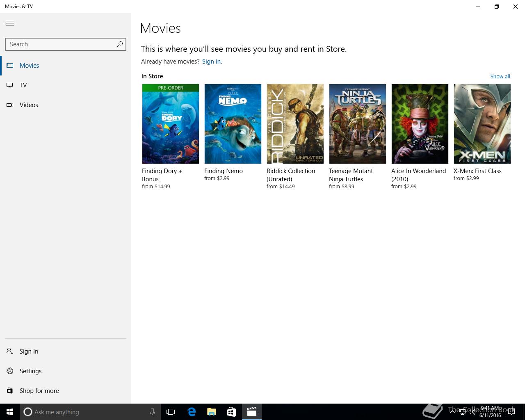525x420 pixels.
Task: Open the Movies section label
Action: [x=30, y=66]
